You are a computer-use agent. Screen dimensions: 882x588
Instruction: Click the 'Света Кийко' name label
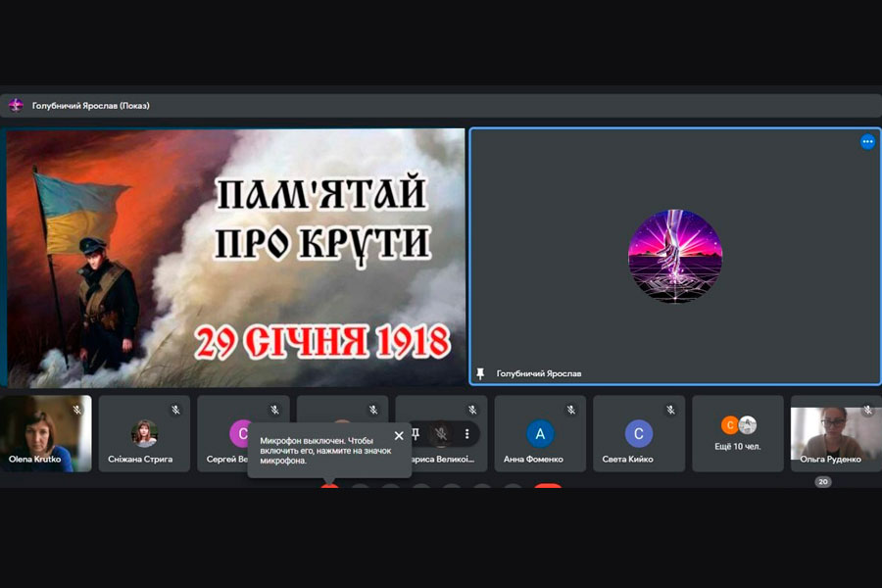click(628, 460)
